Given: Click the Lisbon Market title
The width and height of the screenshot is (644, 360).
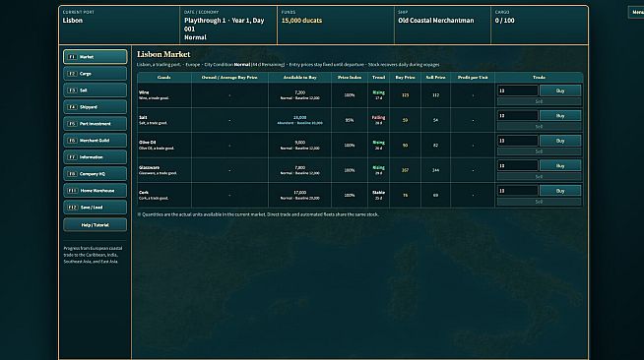Looking at the screenshot, I should click(163, 54).
